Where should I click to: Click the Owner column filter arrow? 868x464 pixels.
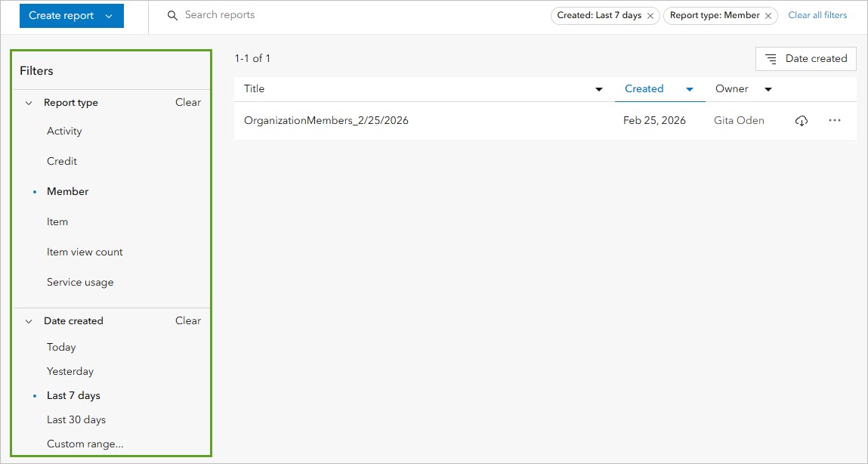pos(768,88)
